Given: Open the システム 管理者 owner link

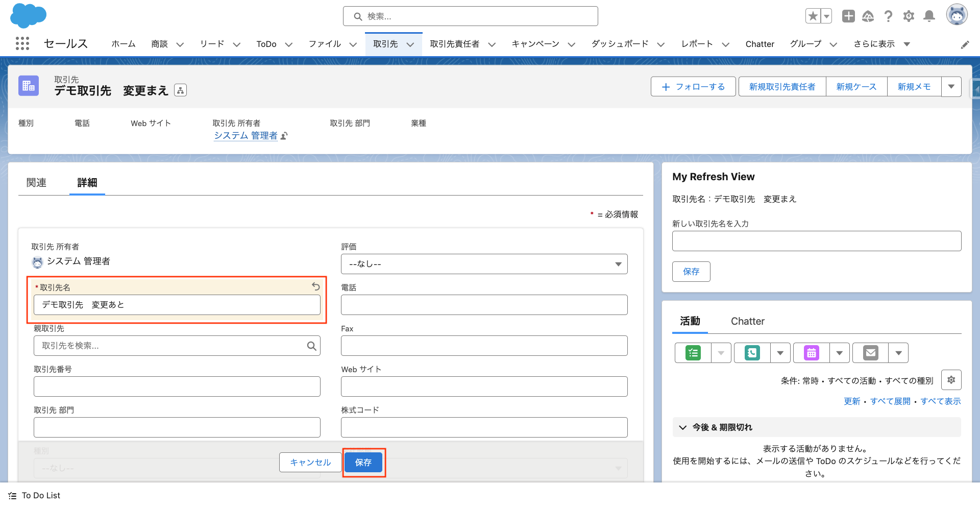Looking at the screenshot, I should 246,135.
